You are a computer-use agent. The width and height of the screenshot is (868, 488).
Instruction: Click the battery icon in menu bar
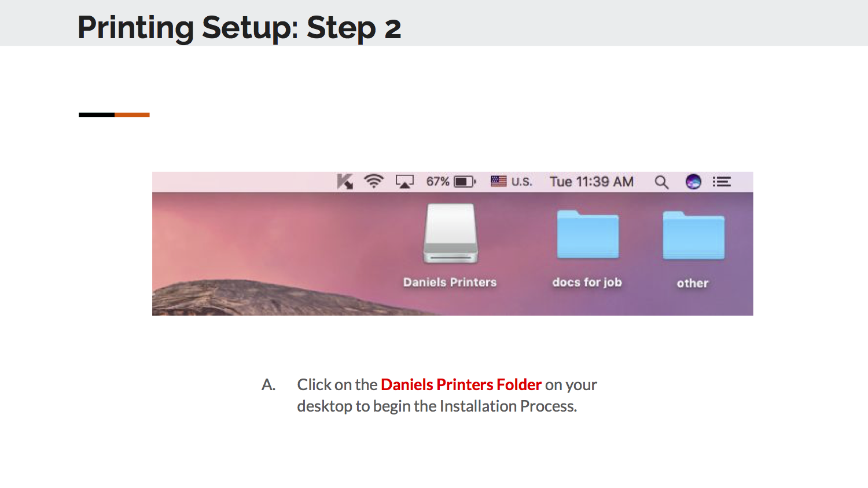[465, 182]
